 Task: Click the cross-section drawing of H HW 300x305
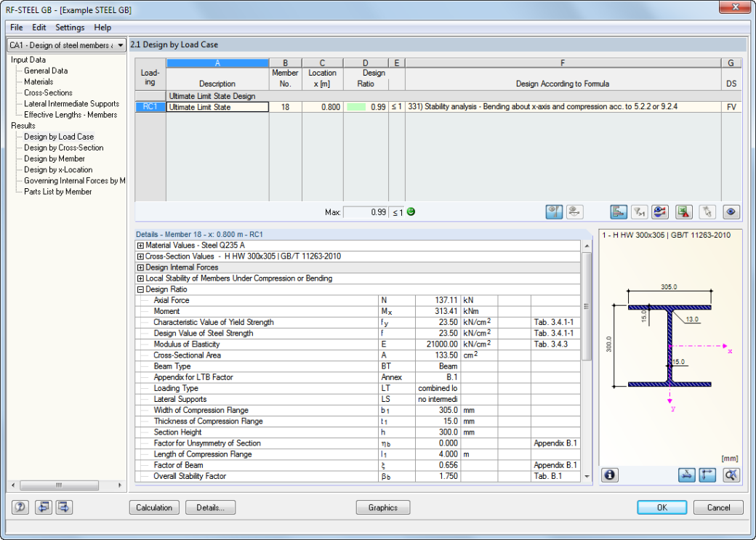669,346
